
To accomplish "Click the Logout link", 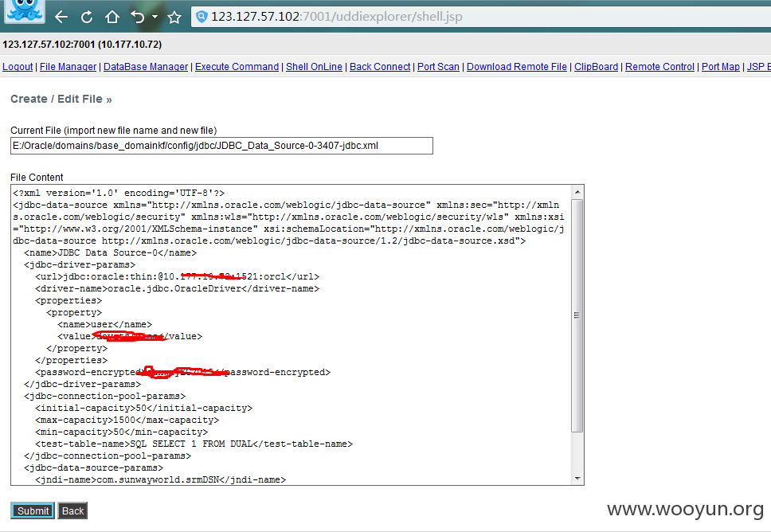I will click(x=18, y=67).
